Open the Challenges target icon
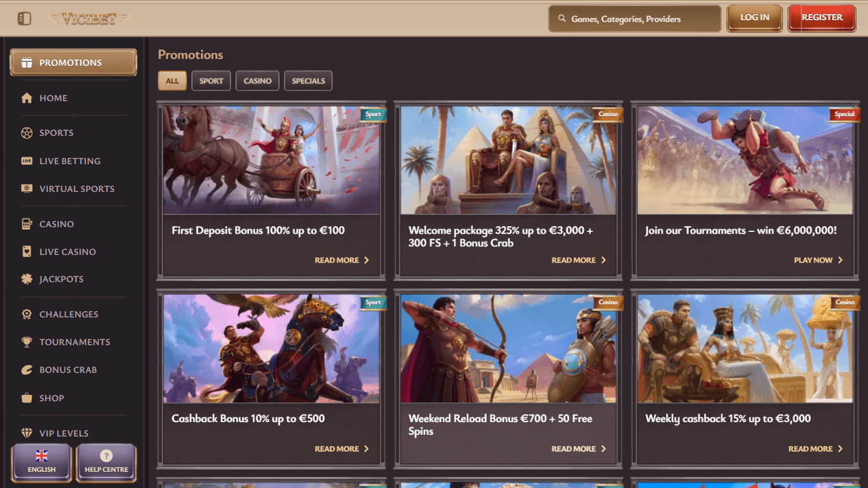Image resolution: width=868 pixels, height=488 pixels. (x=27, y=314)
